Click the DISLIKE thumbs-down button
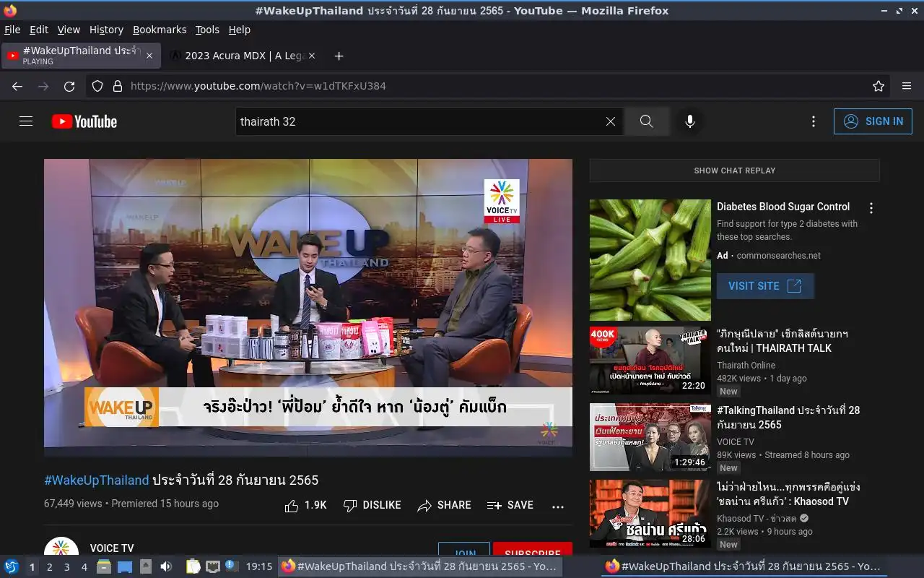 (372, 505)
